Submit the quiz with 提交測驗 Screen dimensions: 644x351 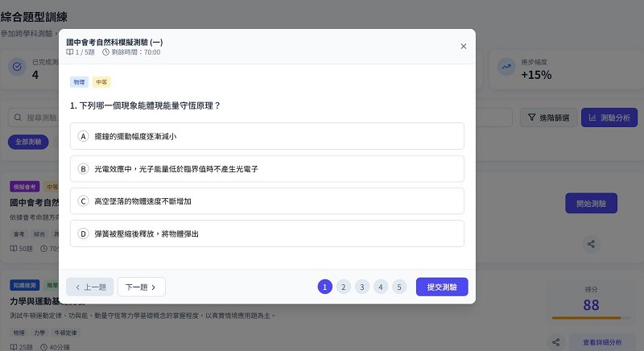coord(442,287)
